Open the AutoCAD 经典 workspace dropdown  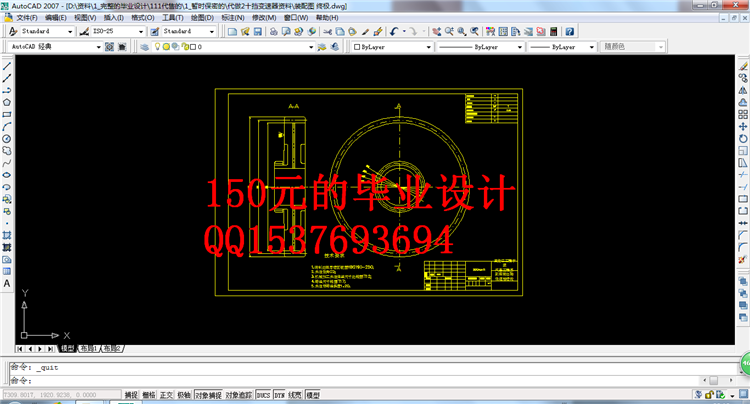pyautogui.click(x=99, y=47)
